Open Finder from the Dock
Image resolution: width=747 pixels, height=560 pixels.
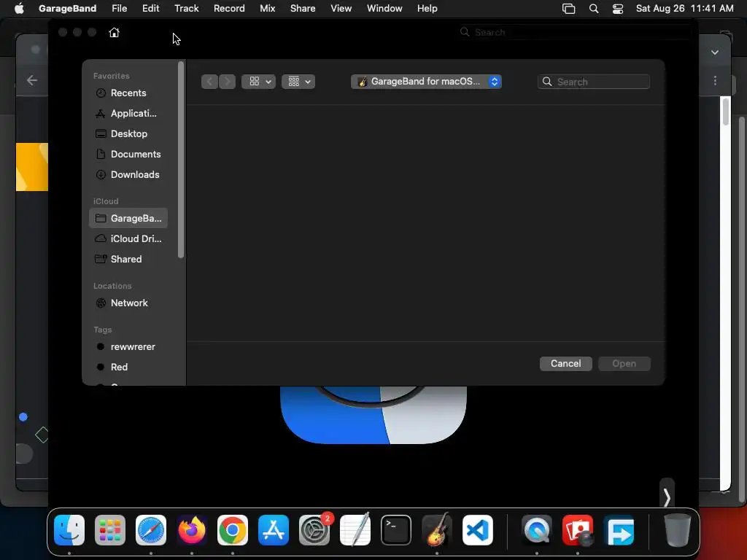(x=69, y=530)
